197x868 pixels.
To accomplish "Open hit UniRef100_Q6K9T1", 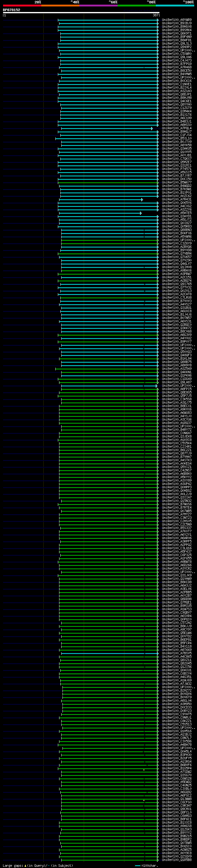I will (x=177, y=33).
